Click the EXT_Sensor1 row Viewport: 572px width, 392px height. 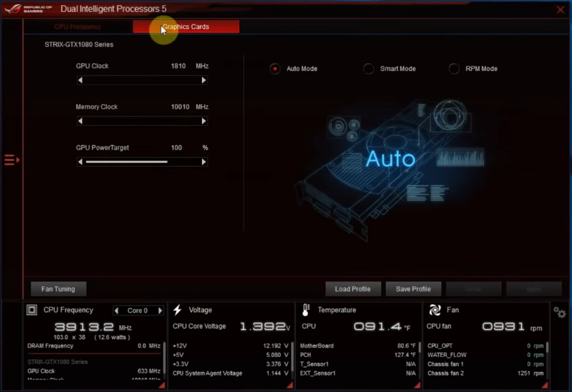[x=358, y=373]
